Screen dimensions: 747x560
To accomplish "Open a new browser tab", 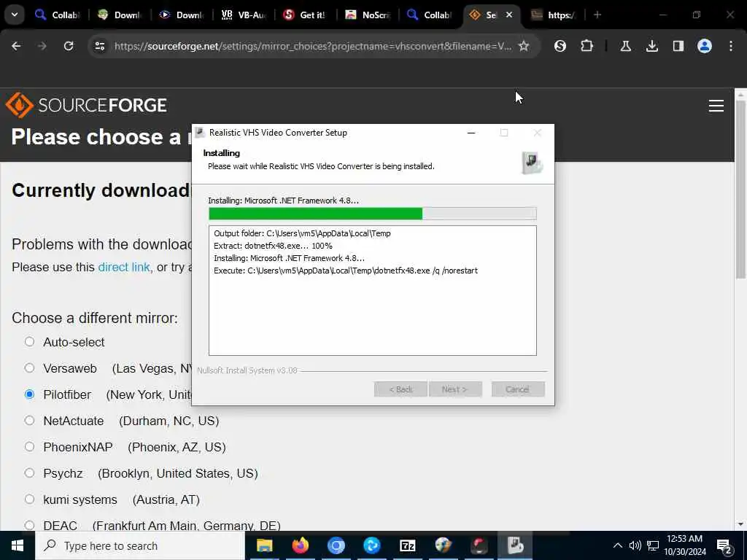I will point(597,15).
